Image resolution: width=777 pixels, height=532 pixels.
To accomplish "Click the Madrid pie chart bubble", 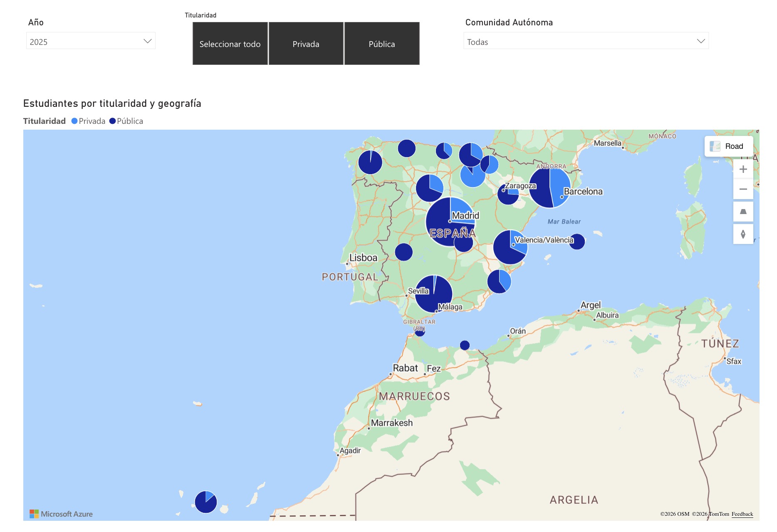I will (x=450, y=222).
